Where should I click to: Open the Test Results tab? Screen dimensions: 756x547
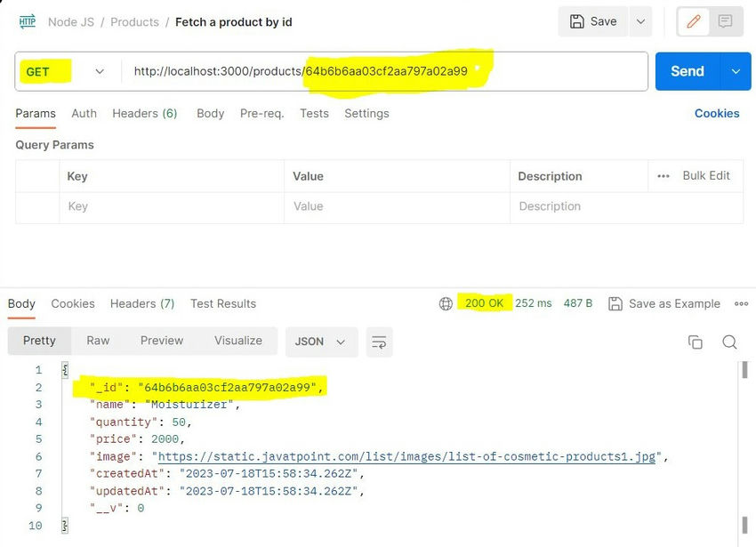tap(222, 303)
